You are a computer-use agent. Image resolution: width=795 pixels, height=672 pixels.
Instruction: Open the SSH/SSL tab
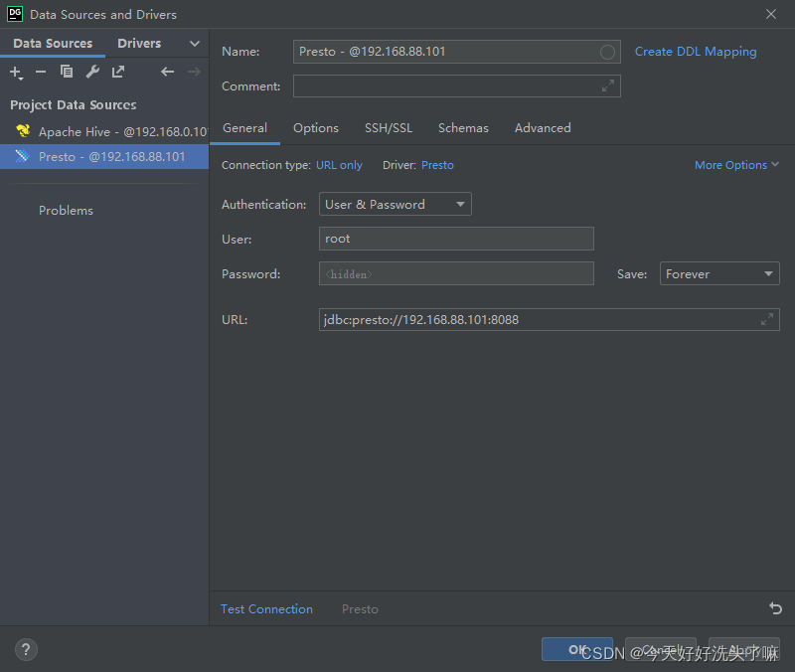389,128
